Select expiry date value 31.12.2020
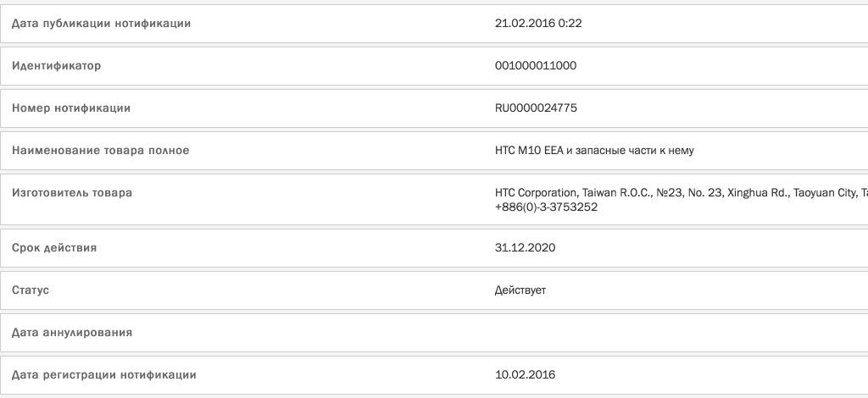This screenshot has width=868, height=398. (526, 248)
